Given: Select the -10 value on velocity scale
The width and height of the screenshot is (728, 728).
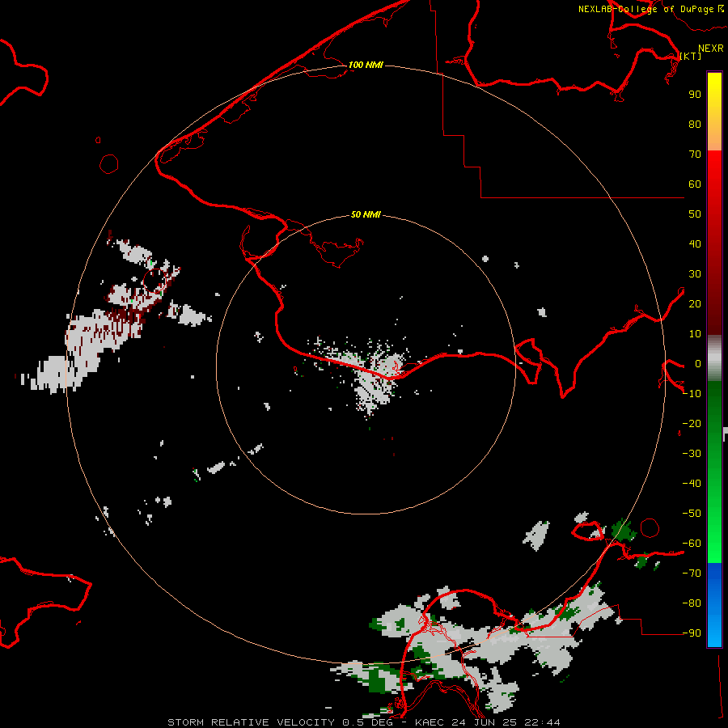Looking at the screenshot, I should (x=692, y=394).
